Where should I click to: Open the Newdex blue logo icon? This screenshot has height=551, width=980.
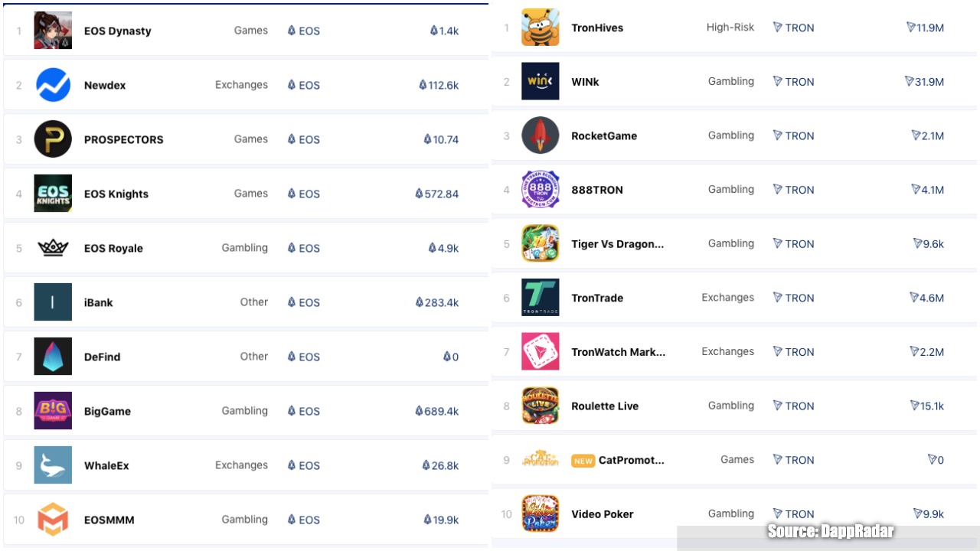(53, 85)
